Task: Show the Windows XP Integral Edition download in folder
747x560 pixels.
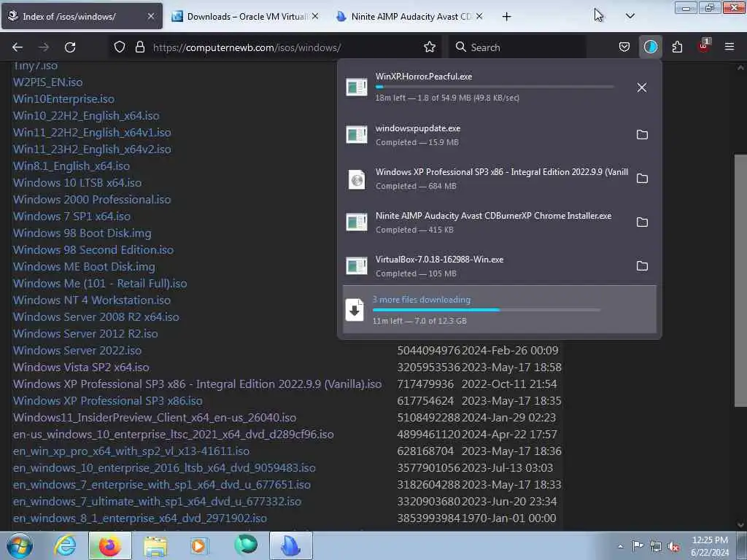Action: point(642,179)
